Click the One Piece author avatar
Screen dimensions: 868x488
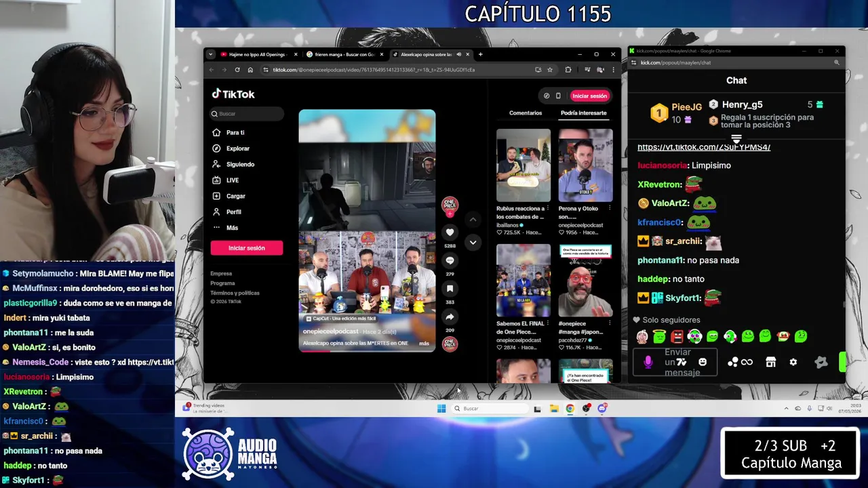click(450, 205)
